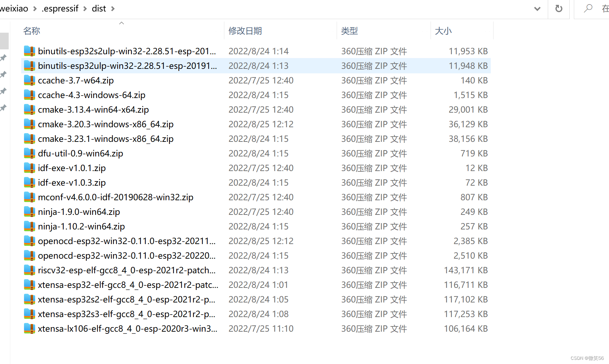Click zip icon of riscv32-esp-elf-gcc8 file
Screen dimensions: 609x364
click(x=30, y=270)
